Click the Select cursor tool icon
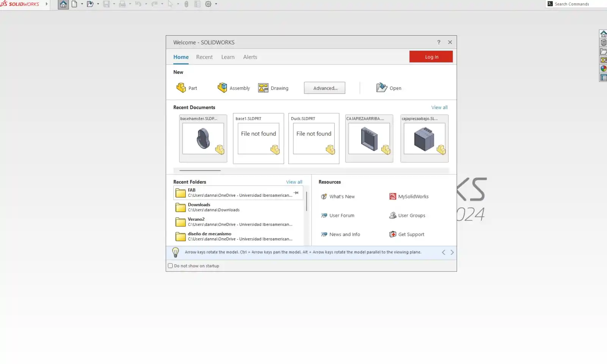 [170, 4]
